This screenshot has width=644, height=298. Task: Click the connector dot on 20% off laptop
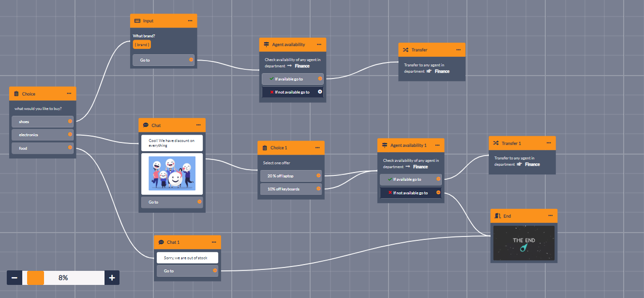318,176
